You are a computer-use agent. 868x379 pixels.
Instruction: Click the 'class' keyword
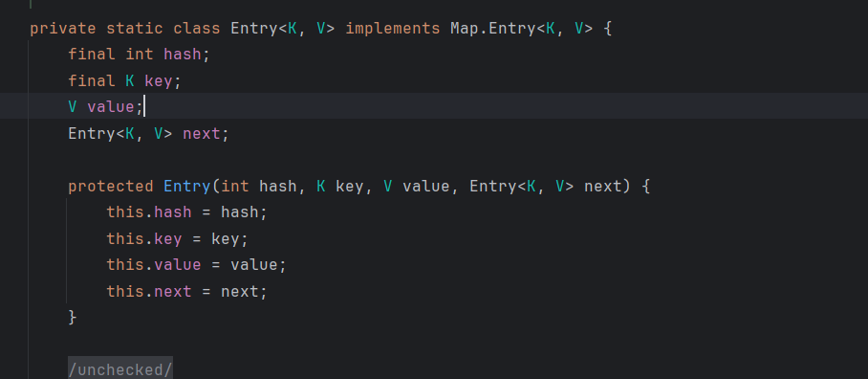197,29
